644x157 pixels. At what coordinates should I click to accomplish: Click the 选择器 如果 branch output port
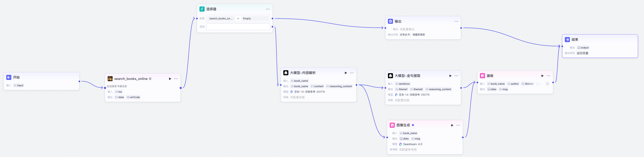[273, 18]
